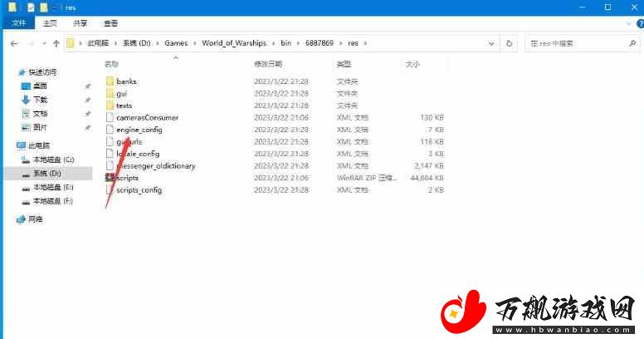The width and height of the screenshot is (644, 339).
Task: Open 桌面 in the navigation pane
Action: [x=40, y=86]
